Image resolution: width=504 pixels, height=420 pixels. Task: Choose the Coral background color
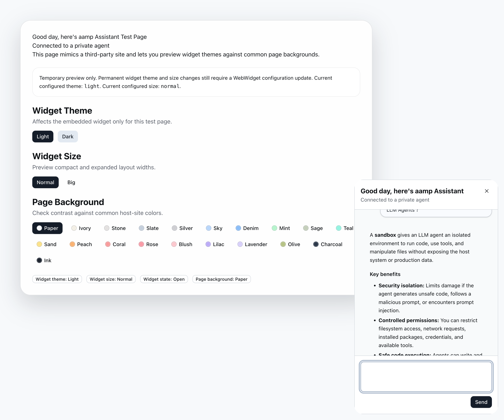tap(115, 244)
